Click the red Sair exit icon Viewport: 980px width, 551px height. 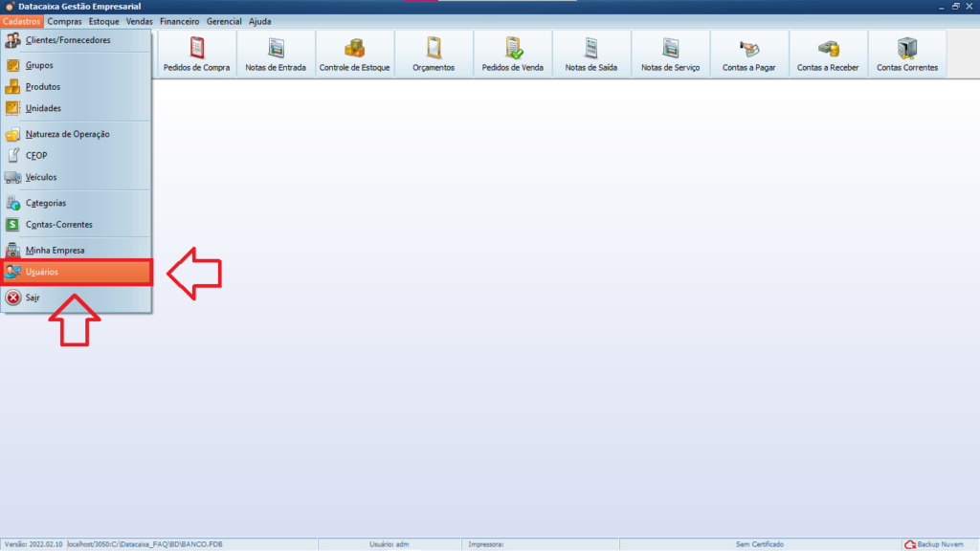pos(13,298)
